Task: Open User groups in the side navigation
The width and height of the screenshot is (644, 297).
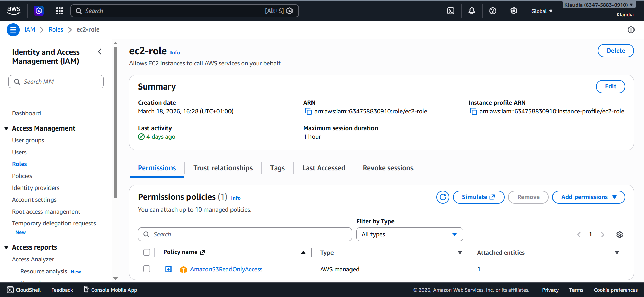Action: [x=28, y=140]
